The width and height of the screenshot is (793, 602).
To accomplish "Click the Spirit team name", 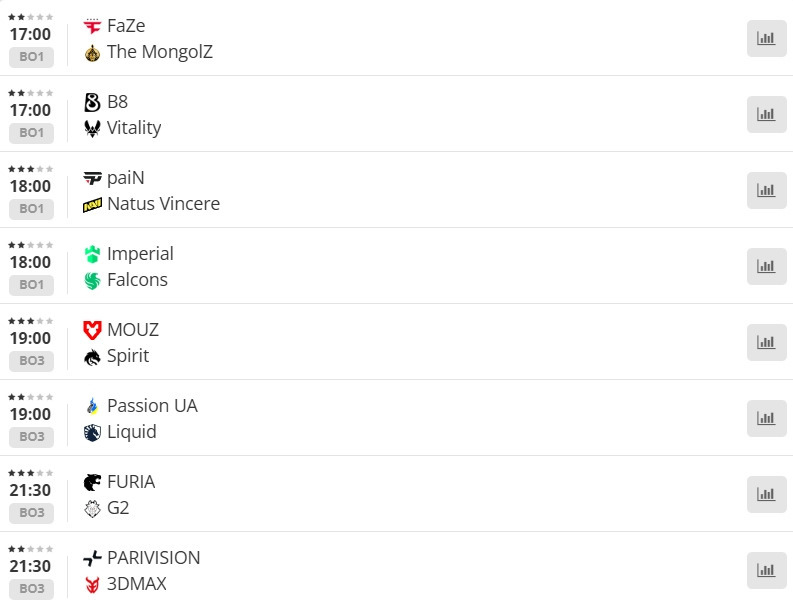I will click(x=128, y=356).
